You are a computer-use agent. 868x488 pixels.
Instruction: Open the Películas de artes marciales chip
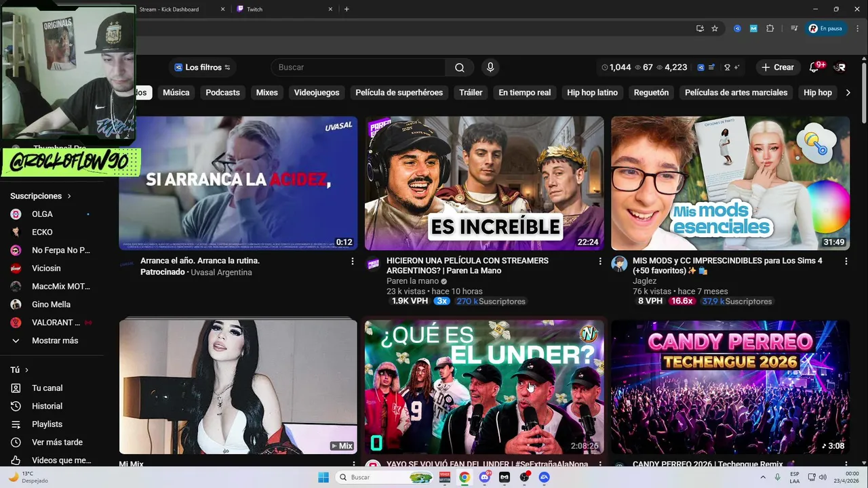(x=736, y=93)
